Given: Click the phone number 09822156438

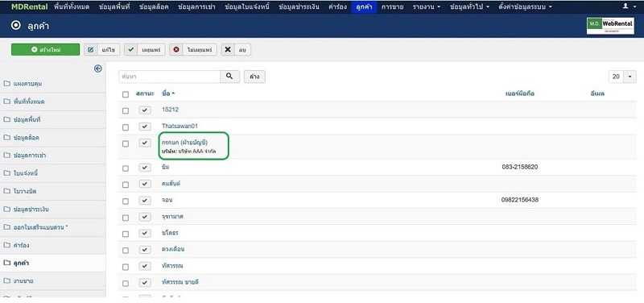Looking at the screenshot, I should pos(519,200).
